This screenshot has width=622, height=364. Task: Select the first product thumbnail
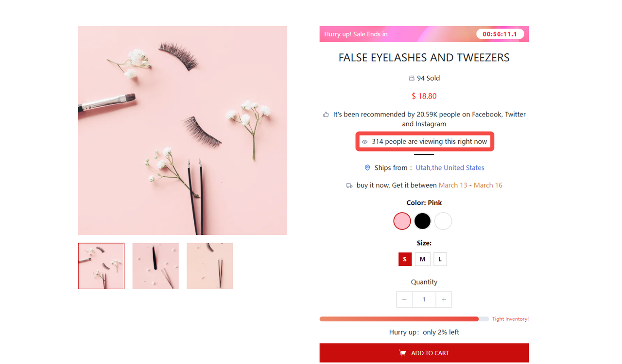pos(101,266)
